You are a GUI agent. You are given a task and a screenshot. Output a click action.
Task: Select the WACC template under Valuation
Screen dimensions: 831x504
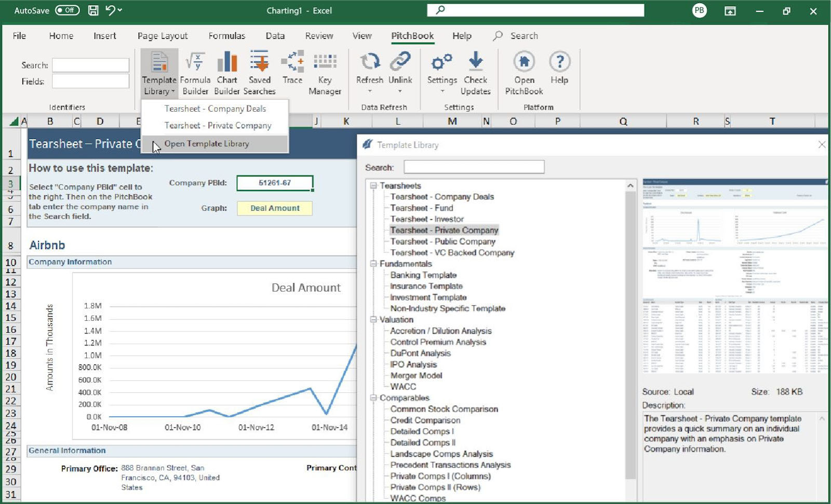tap(403, 387)
